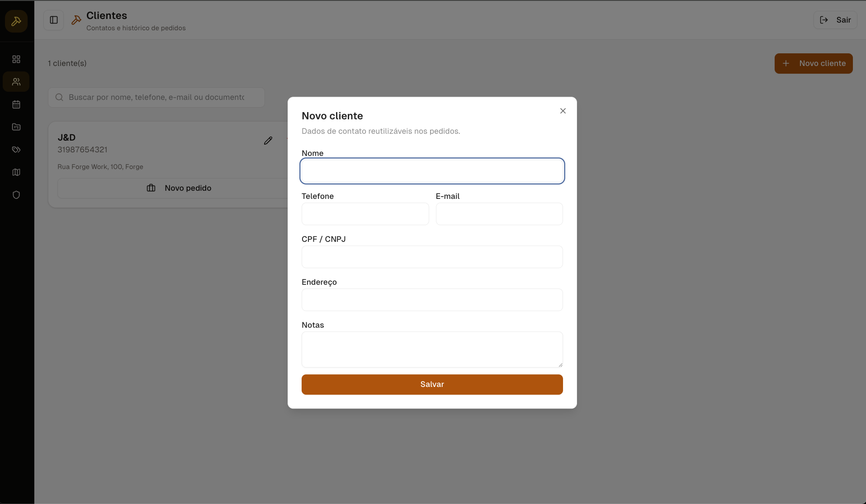The width and height of the screenshot is (866, 504).
Task: Click into the Notas text area
Action: 432,349
